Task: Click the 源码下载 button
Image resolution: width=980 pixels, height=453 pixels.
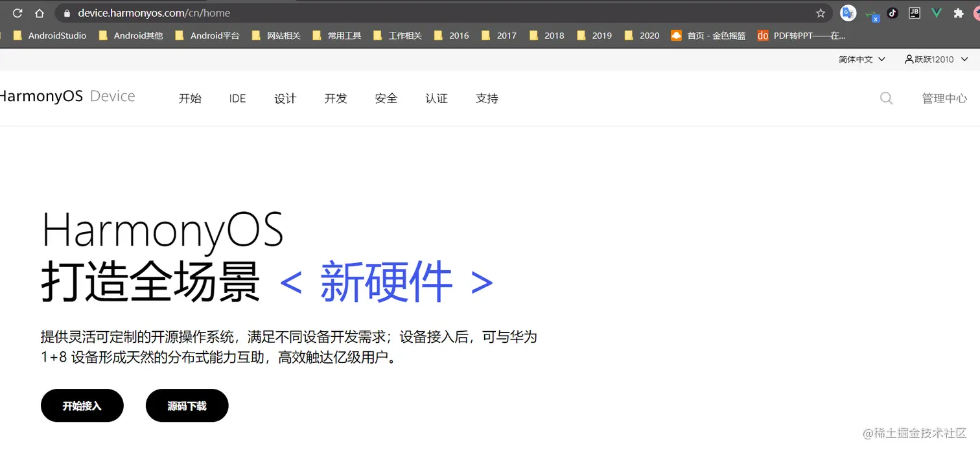Action: (x=187, y=406)
